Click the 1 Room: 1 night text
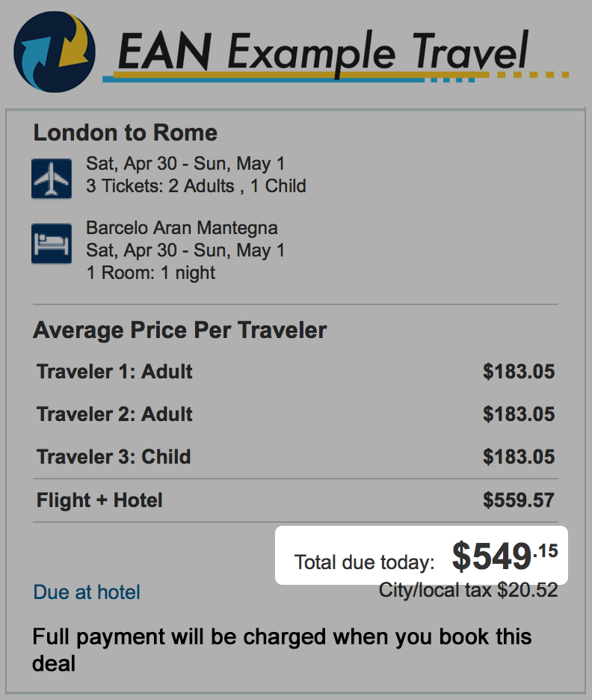The image size is (592, 700). pyautogui.click(x=150, y=272)
